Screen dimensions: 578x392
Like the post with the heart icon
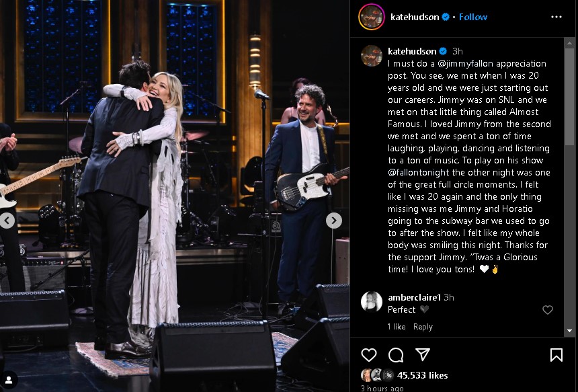(x=368, y=355)
